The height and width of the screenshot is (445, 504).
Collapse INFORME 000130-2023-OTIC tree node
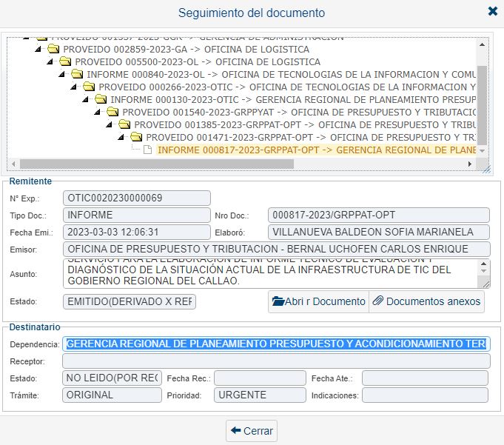(86, 99)
